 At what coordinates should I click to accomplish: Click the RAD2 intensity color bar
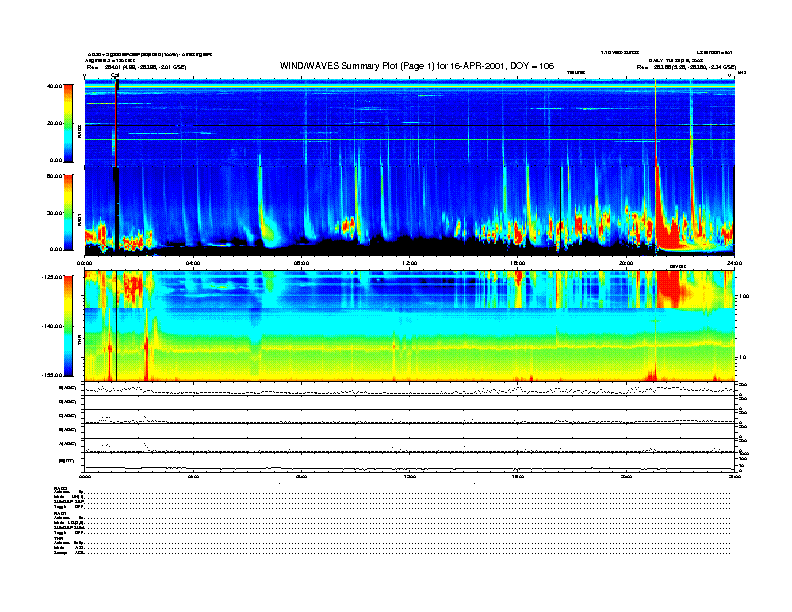(68, 123)
